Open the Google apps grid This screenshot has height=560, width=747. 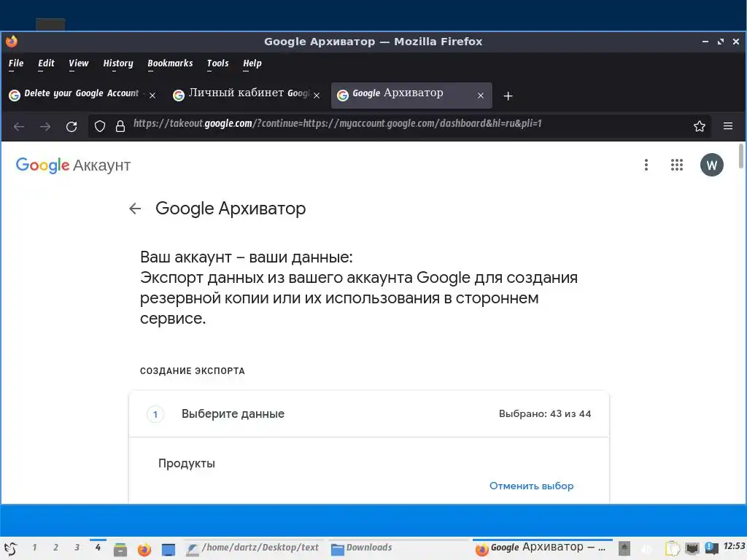676,165
